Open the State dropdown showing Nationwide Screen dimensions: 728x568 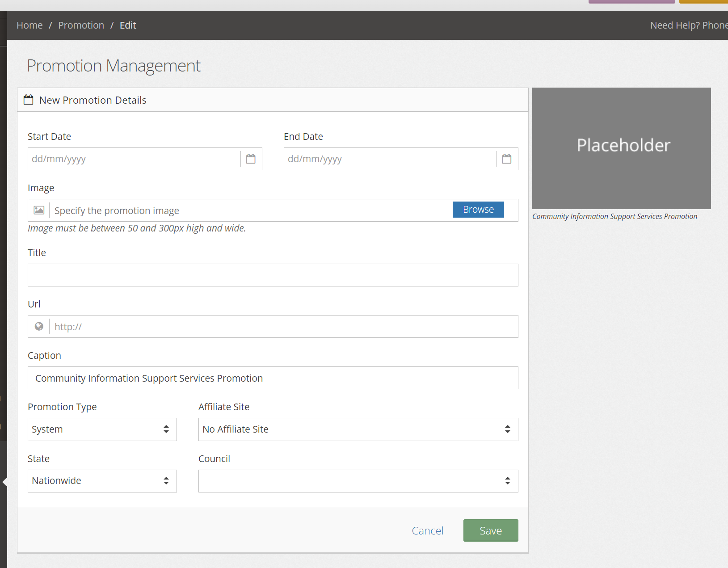pos(102,481)
